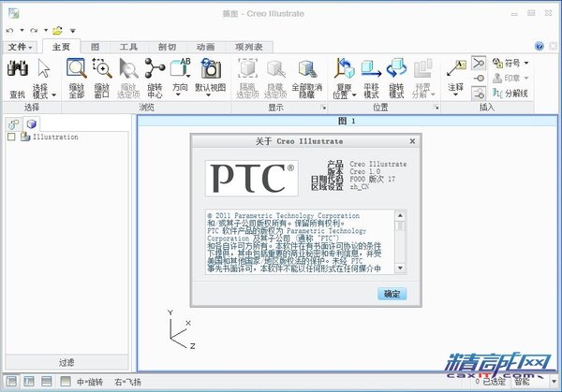Expand the 印章 dropdown arrow
The image size is (562, 392).
point(526,78)
